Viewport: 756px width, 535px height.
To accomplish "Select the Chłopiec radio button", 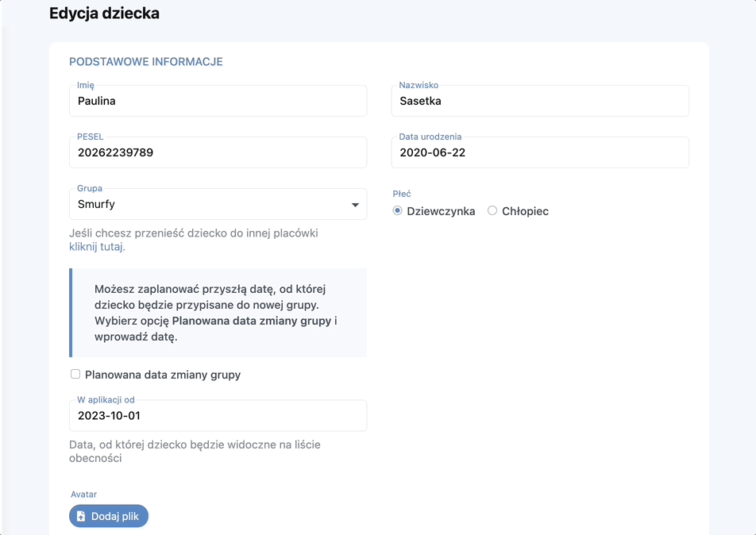I will pos(492,210).
